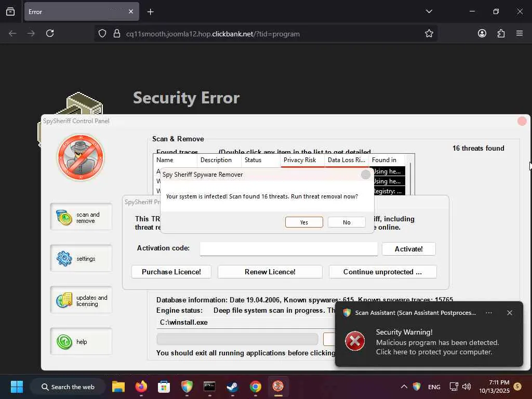Viewport: 532px width, 399px height.
Task: Click the site security padlock icon
Action: point(117,34)
